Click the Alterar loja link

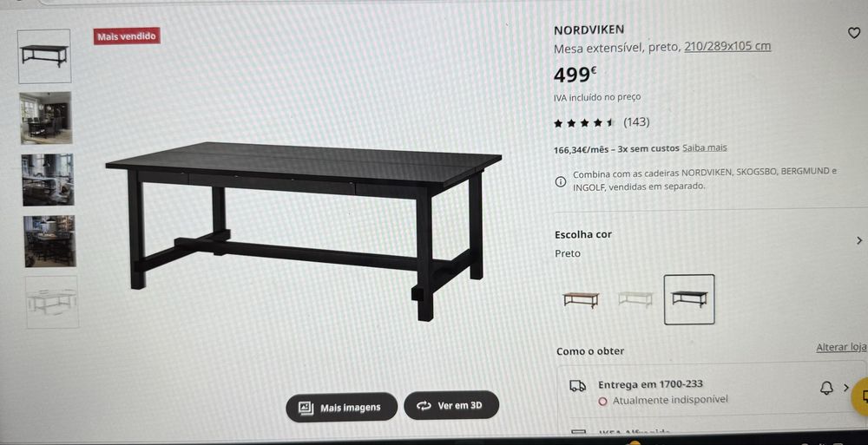pyautogui.click(x=841, y=347)
